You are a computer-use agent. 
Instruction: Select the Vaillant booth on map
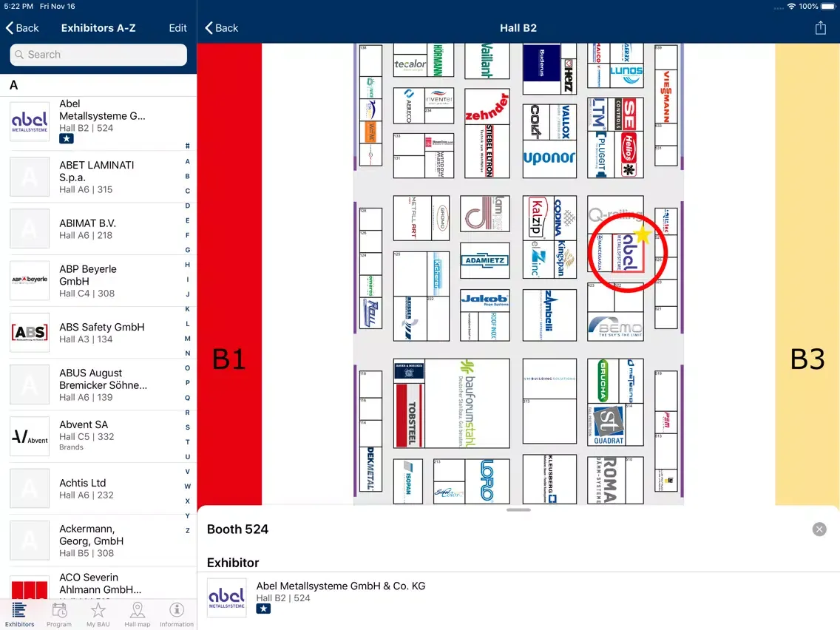487,60
